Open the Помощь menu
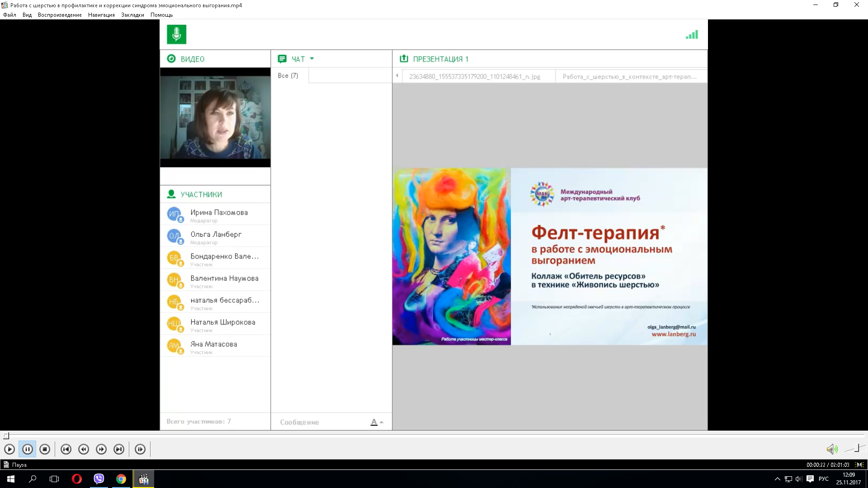Image resolution: width=868 pixels, height=488 pixels. (161, 15)
